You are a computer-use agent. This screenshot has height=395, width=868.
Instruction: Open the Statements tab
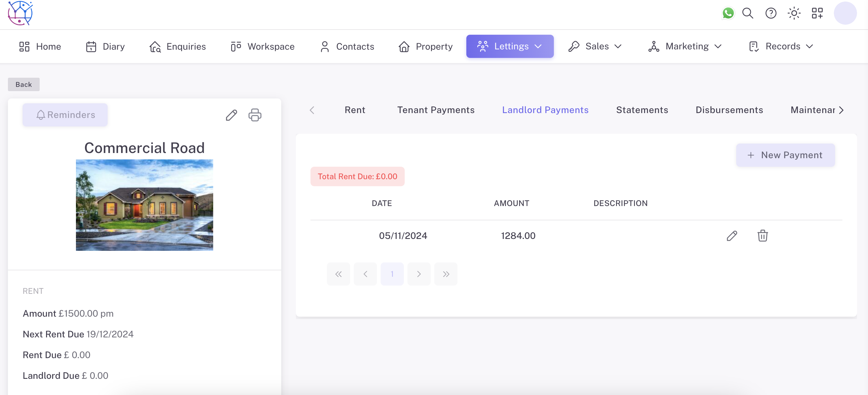click(642, 110)
